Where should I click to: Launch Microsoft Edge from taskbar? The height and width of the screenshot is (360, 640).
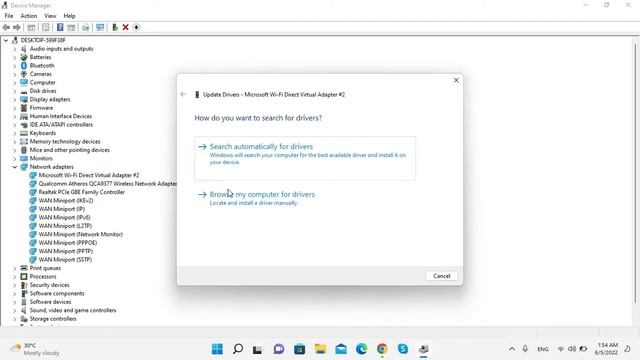pos(362,349)
